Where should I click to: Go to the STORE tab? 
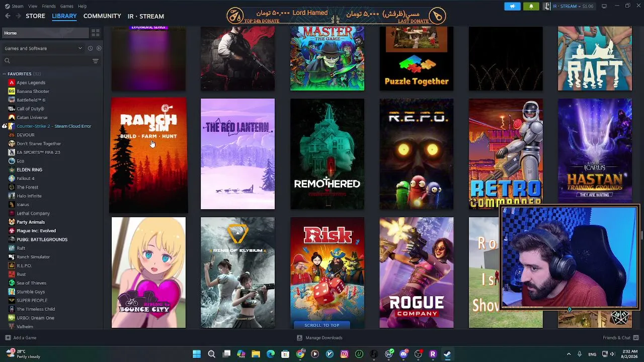[x=35, y=16]
